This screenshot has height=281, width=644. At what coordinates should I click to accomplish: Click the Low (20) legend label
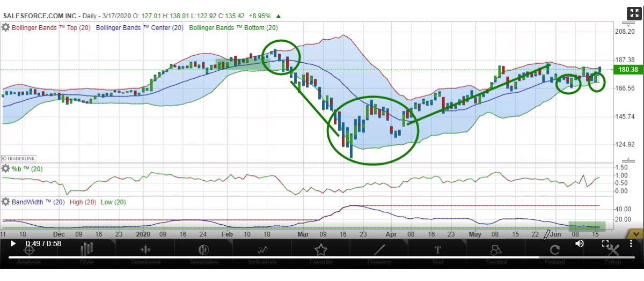tap(114, 202)
